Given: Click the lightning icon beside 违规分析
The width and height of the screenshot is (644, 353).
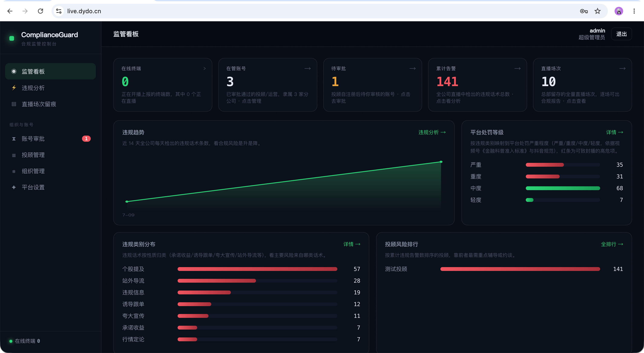Looking at the screenshot, I should [14, 88].
